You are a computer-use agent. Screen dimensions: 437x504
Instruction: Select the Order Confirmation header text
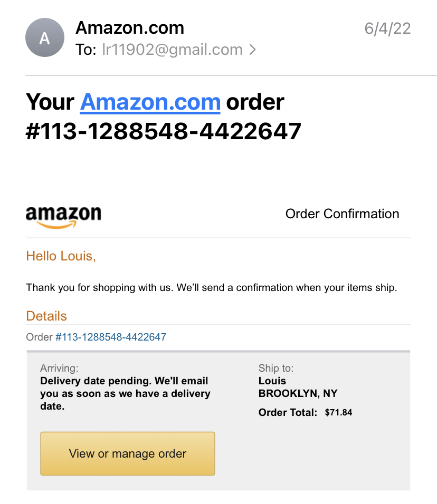point(342,214)
